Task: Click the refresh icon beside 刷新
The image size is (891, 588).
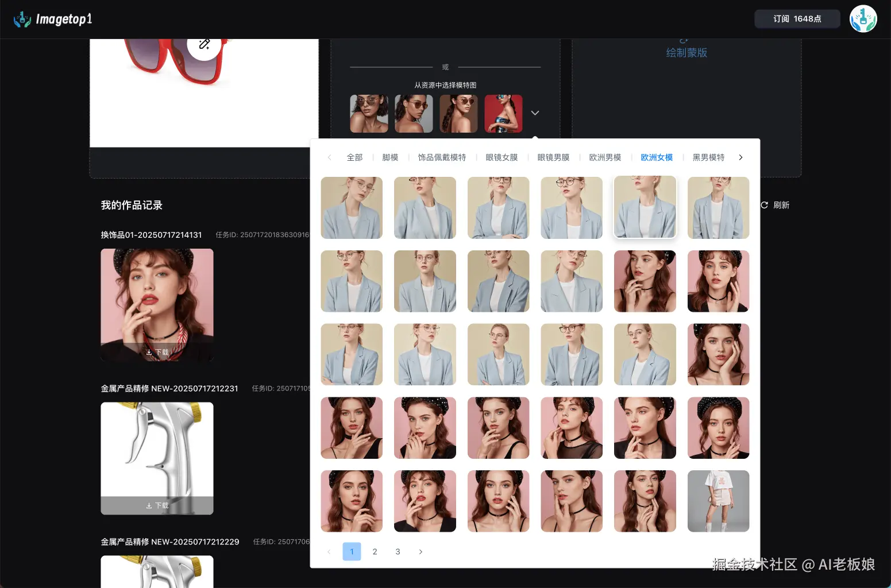Action: (x=764, y=205)
